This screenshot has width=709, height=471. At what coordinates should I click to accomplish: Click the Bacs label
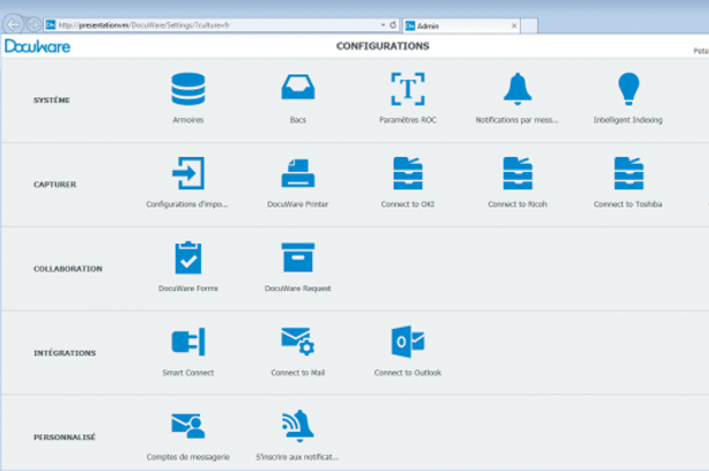pyautogui.click(x=298, y=120)
